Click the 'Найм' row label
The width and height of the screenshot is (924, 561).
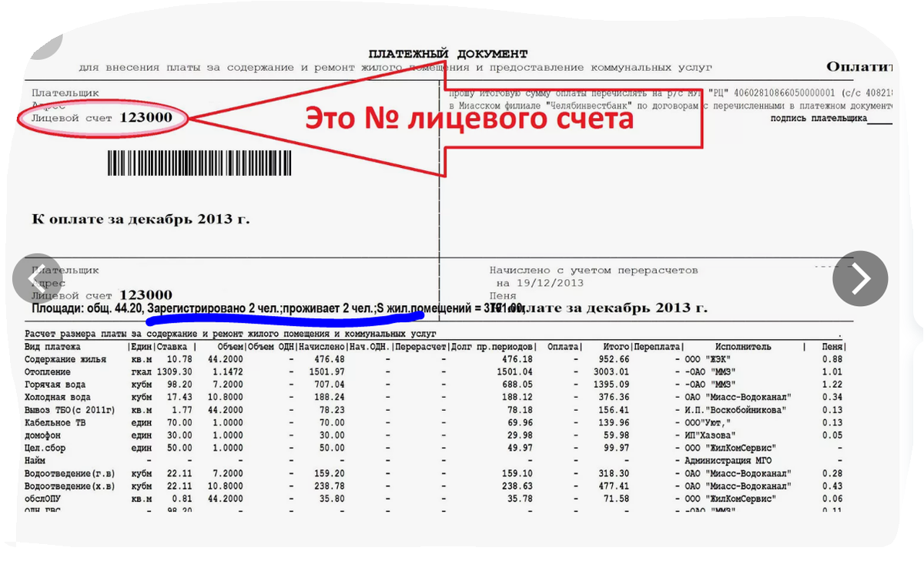pyautogui.click(x=35, y=461)
